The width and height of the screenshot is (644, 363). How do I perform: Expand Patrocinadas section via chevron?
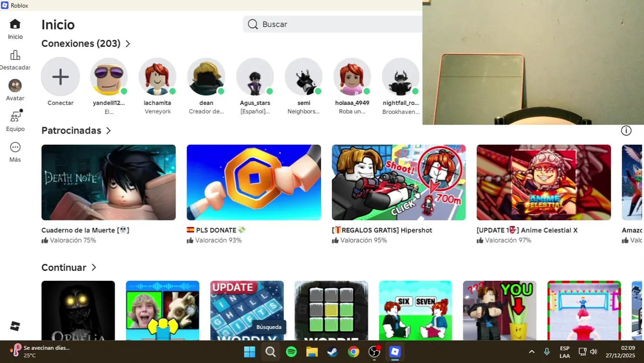tap(108, 131)
